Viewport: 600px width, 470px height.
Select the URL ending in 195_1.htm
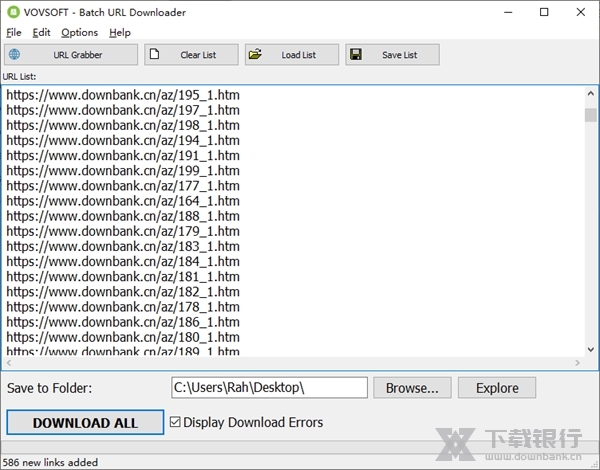coord(123,95)
